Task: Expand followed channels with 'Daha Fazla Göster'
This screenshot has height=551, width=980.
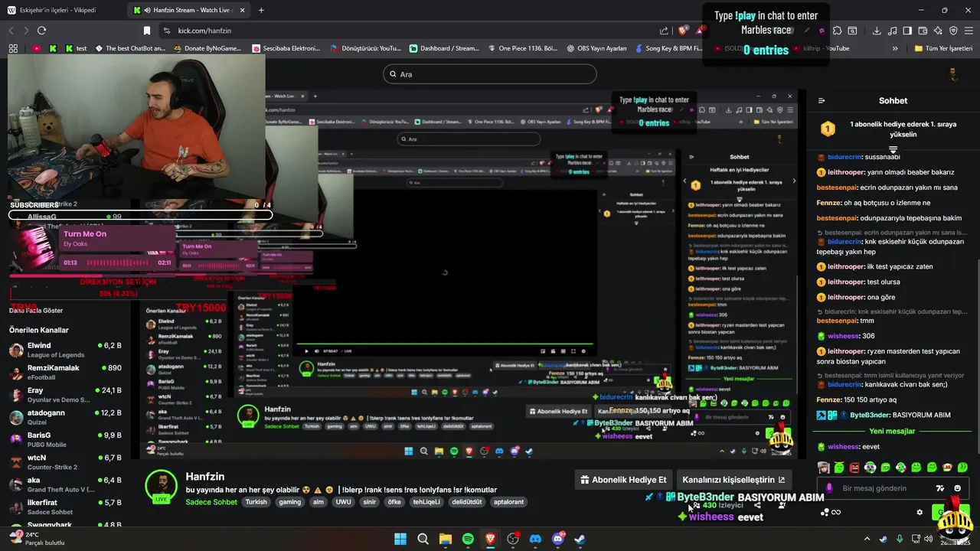Action: (x=36, y=311)
